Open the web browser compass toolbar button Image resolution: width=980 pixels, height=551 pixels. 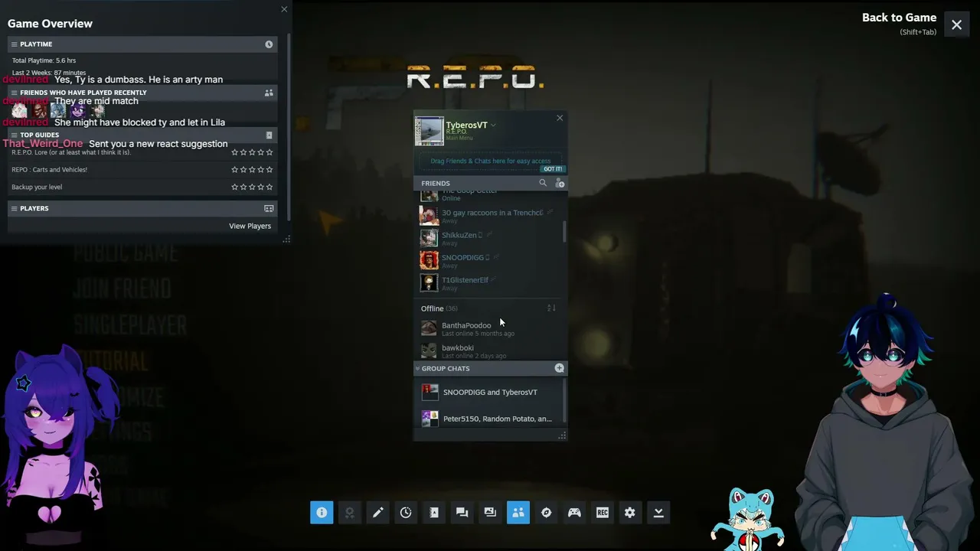coord(546,513)
